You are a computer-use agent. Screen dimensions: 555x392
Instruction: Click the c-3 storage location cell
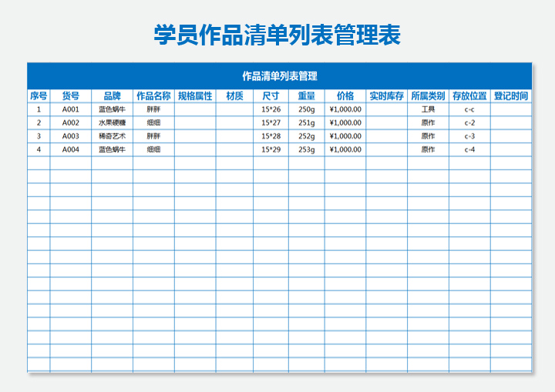(x=469, y=136)
